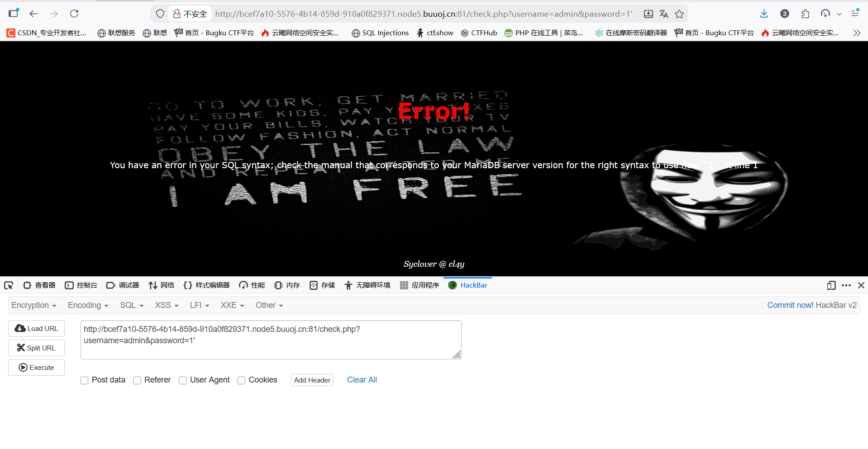Click the translate page icon
The image size is (868, 449).
664,14
